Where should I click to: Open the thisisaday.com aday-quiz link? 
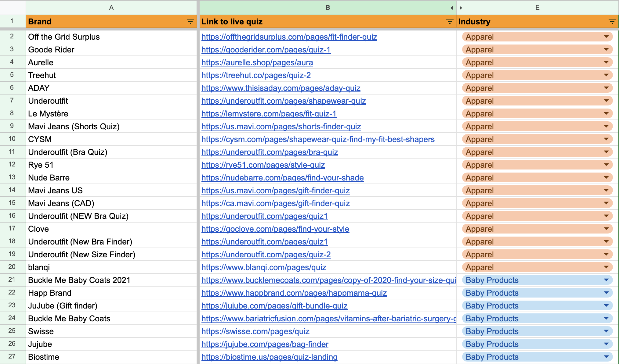click(x=281, y=88)
